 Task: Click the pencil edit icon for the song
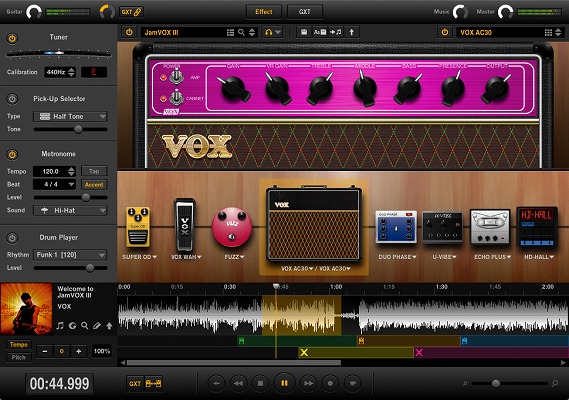pyautogui.click(x=97, y=326)
